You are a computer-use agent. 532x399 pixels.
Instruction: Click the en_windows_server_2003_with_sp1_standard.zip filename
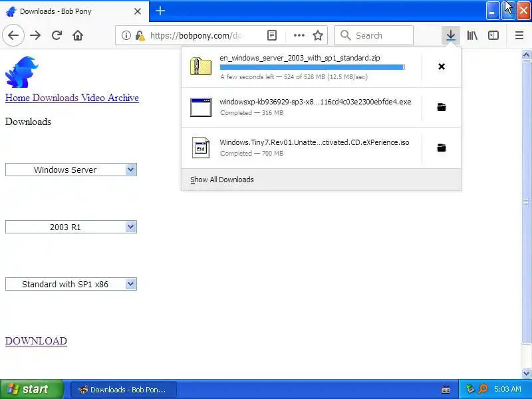click(300, 58)
